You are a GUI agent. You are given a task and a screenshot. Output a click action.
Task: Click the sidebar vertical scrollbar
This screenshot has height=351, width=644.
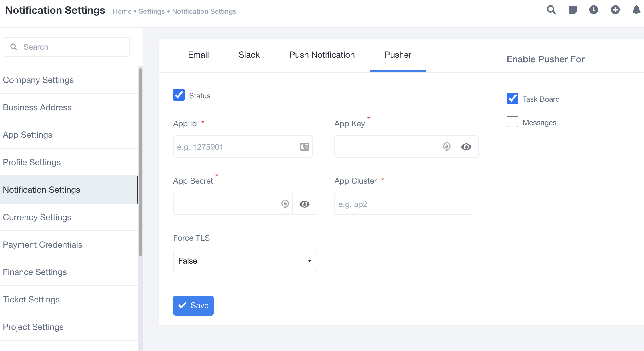pos(140,162)
